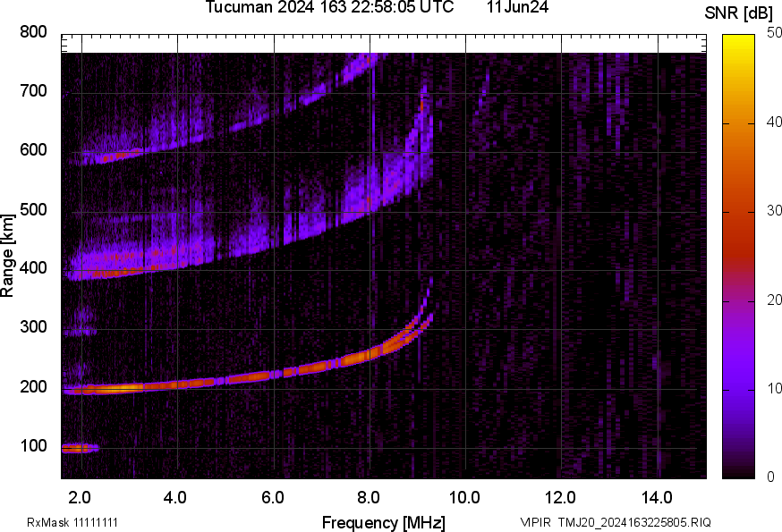Click the colorbar tick label 30

point(774,211)
